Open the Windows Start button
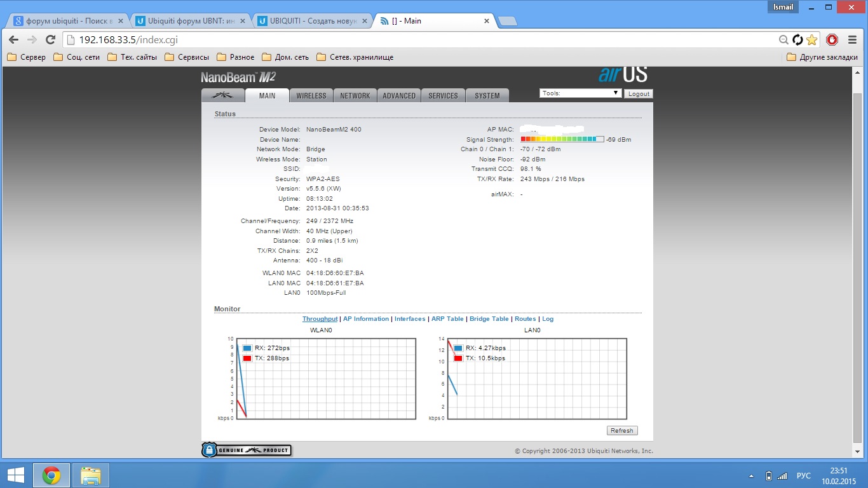868x488 pixels. pyautogui.click(x=15, y=475)
